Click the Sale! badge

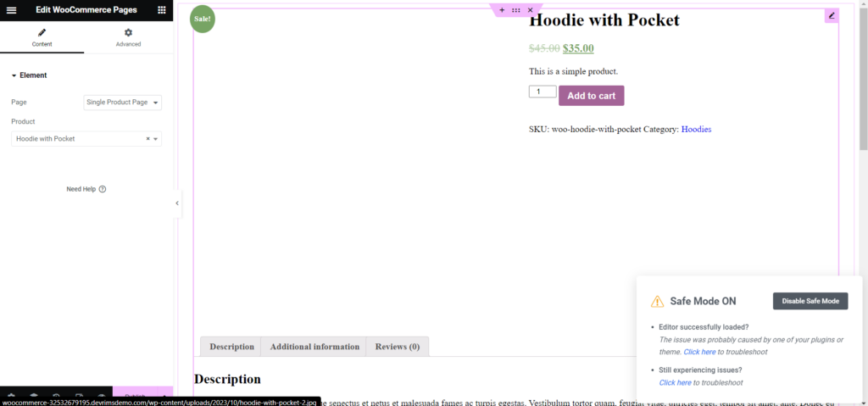coord(203,19)
